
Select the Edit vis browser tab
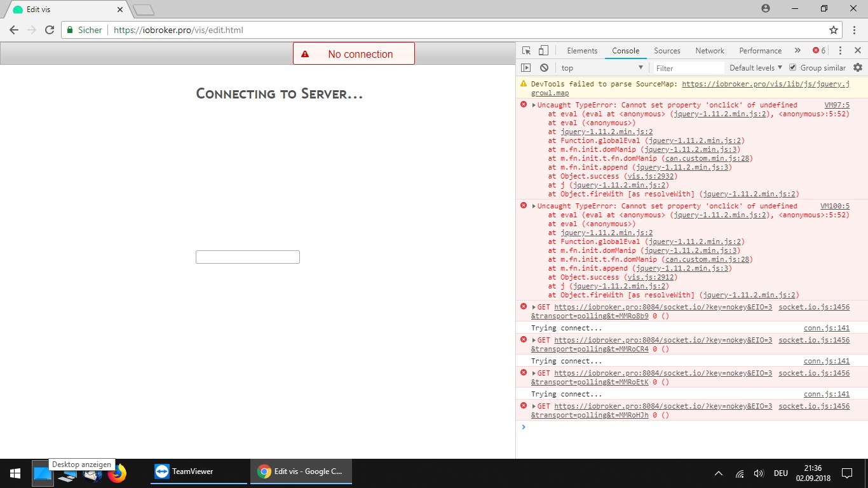point(67,10)
